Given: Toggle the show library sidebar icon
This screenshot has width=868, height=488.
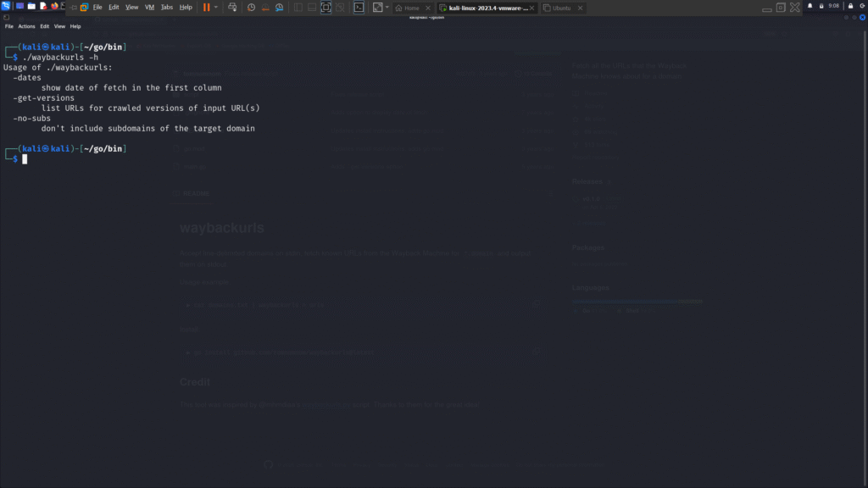Looking at the screenshot, I should pyautogui.click(x=298, y=7).
